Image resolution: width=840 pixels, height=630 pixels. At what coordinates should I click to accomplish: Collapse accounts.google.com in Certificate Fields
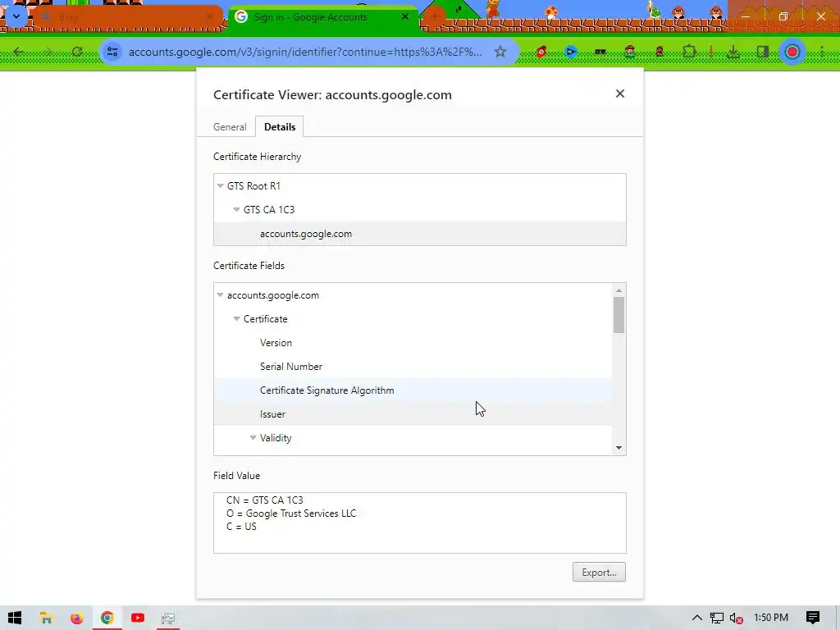220,295
